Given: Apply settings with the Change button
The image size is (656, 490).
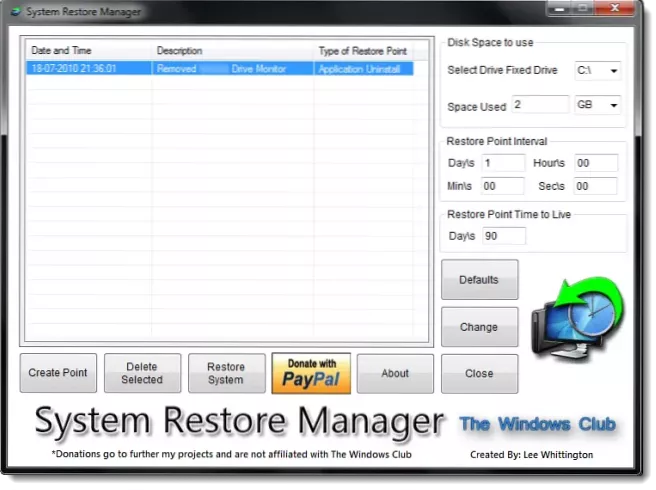Looking at the screenshot, I should coord(479,327).
